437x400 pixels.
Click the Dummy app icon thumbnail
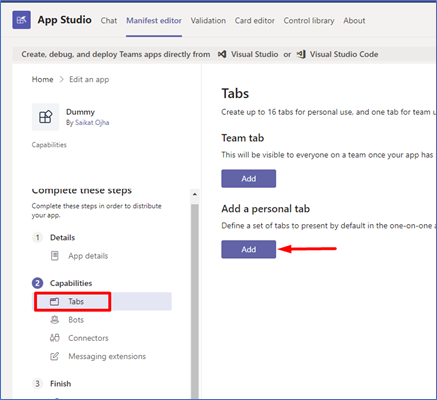point(45,117)
